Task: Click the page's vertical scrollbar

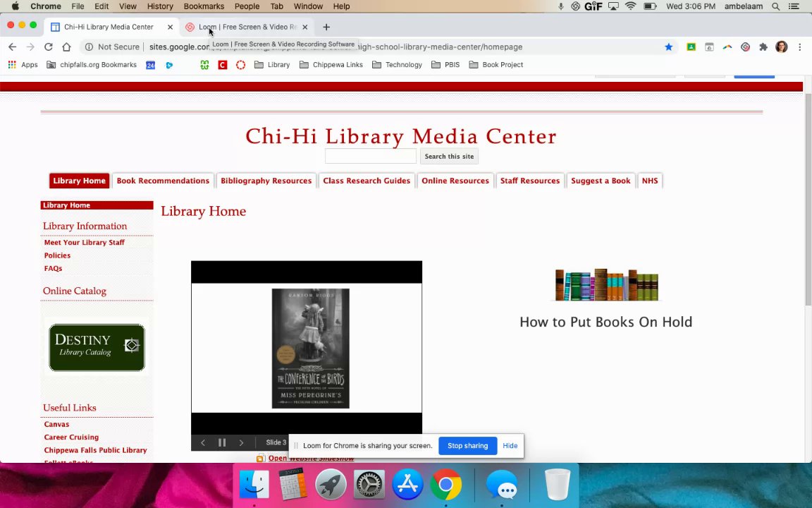Action: [808, 200]
